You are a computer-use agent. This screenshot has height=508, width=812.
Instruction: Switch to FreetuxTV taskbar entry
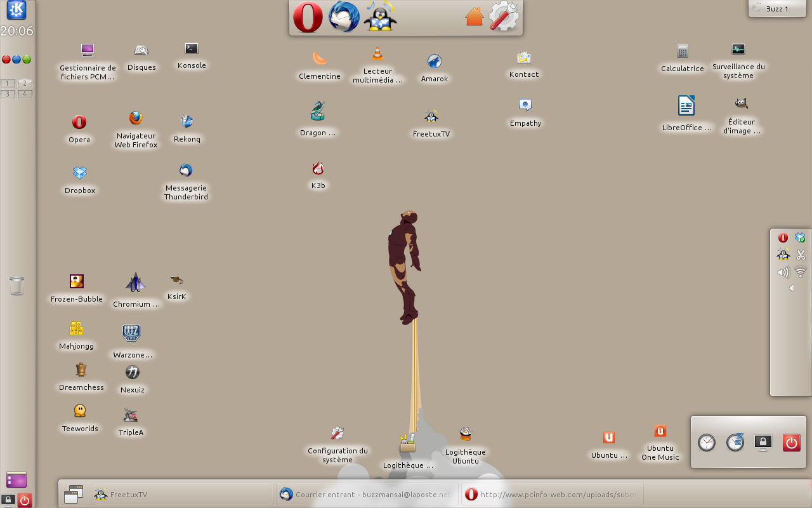pos(182,494)
